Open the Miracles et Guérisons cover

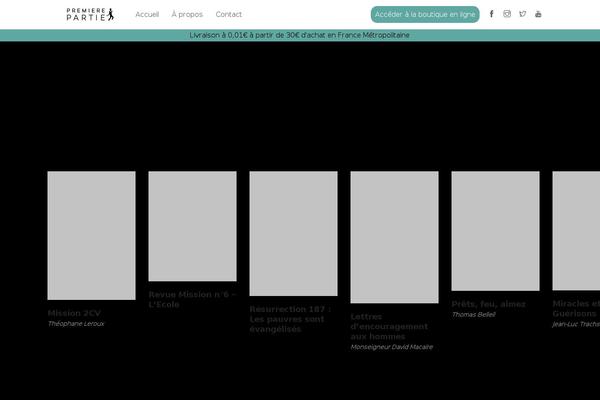[576, 230]
